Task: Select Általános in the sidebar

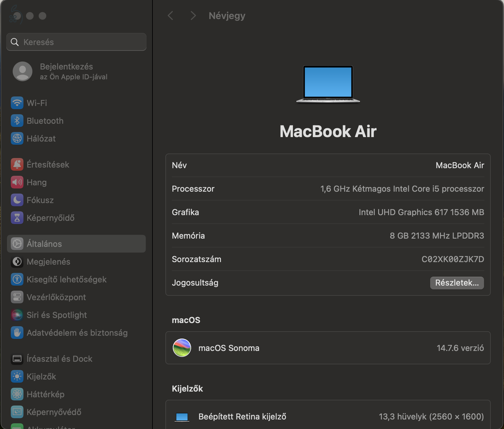Action: click(x=76, y=244)
